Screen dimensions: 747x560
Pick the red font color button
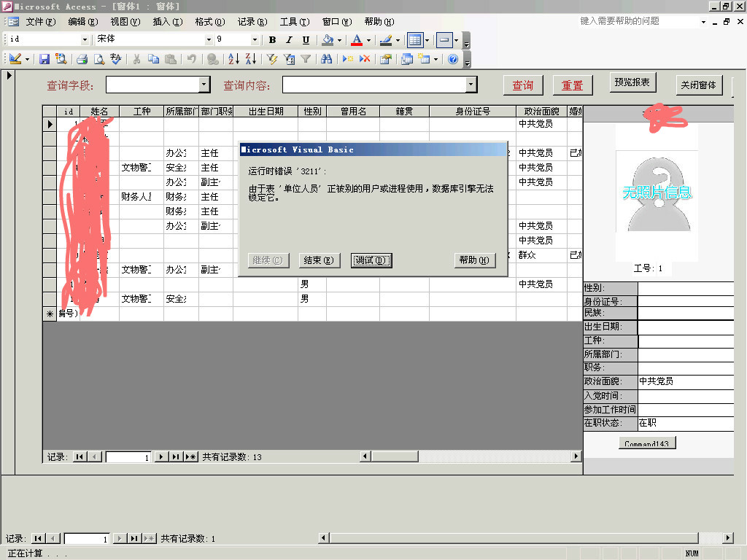point(357,40)
